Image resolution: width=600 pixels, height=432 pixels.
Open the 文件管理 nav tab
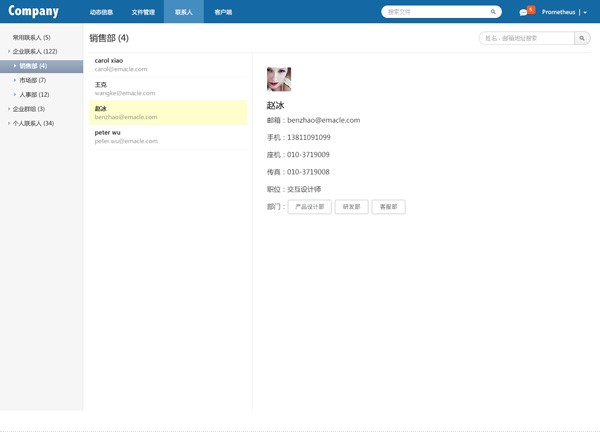[x=143, y=12]
